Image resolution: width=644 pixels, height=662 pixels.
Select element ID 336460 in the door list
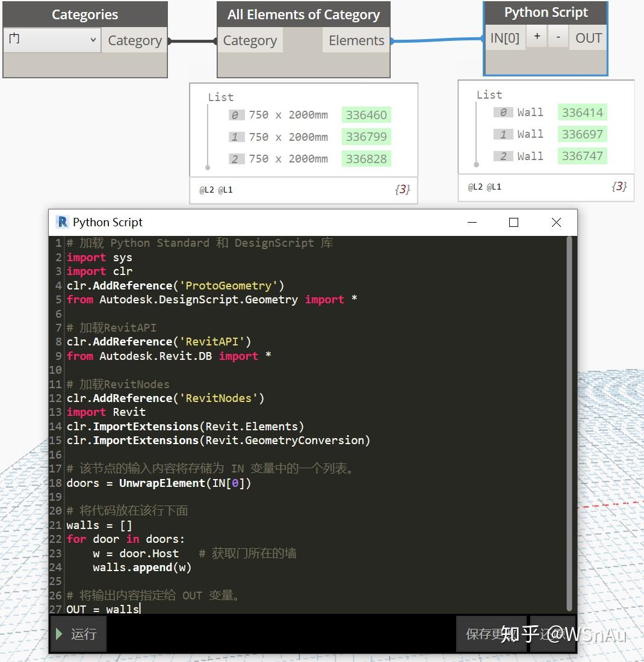tap(366, 114)
